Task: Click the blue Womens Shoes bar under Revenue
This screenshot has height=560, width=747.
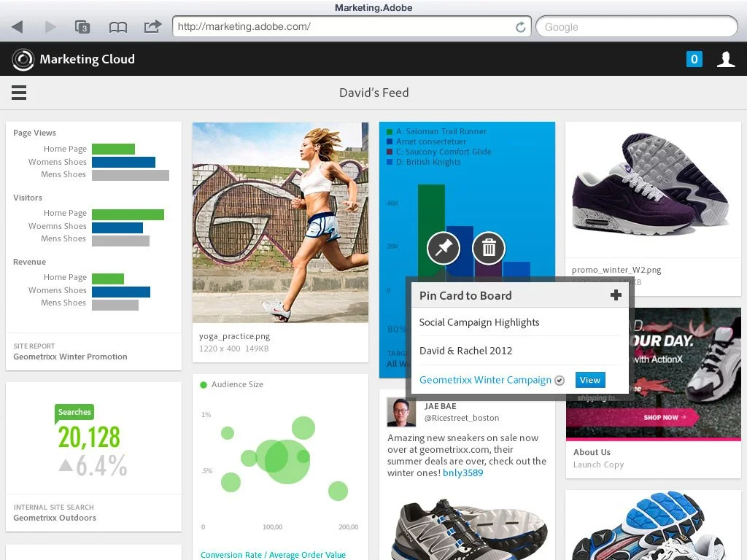Action: [x=121, y=292]
